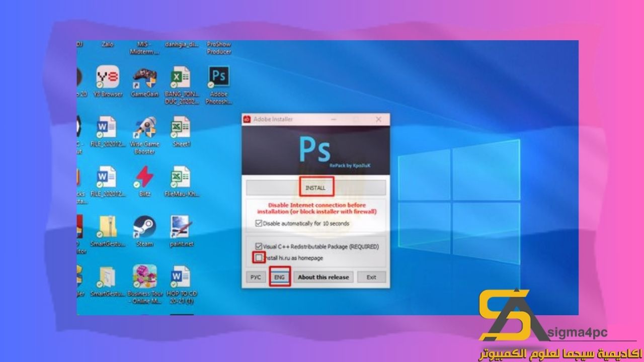
Task: Tick Install hi.ru as homepage checkbox
Action: point(259,258)
